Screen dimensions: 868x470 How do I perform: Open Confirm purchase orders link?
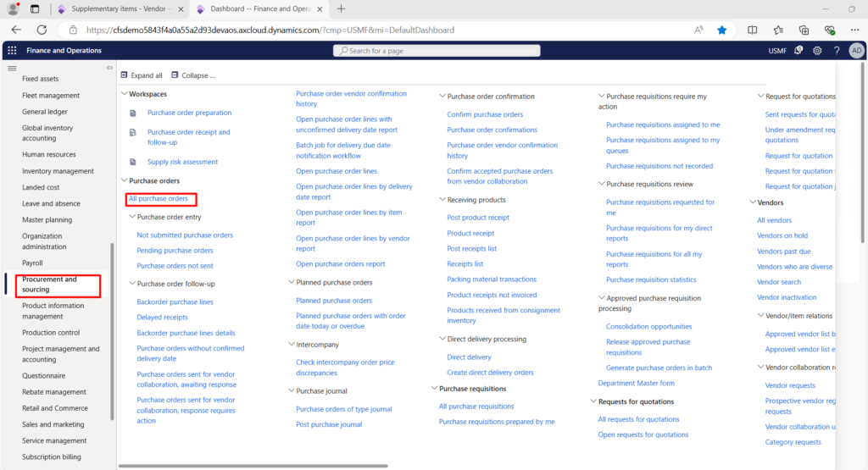coord(485,114)
